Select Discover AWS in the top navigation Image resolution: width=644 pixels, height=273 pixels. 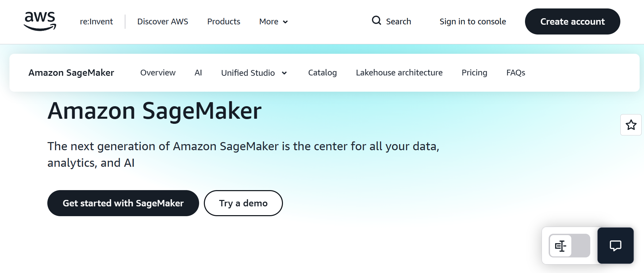point(163,21)
